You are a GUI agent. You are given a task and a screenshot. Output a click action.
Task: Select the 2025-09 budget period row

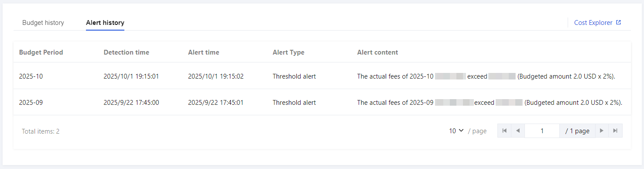pyautogui.click(x=322, y=103)
